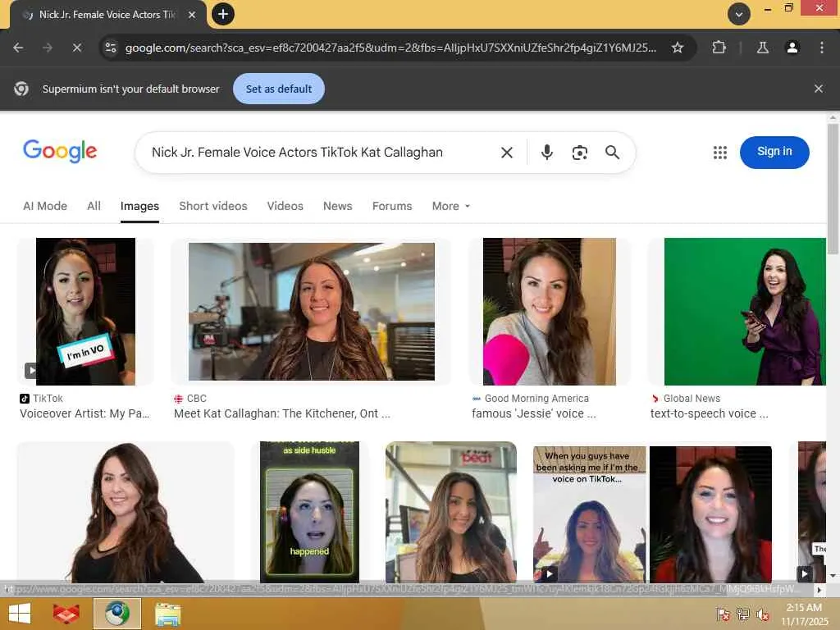Image resolution: width=840 pixels, height=630 pixels.
Task: Close the Nick Jr. Female Voice Actors tab
Action: [x=192, y=15]
